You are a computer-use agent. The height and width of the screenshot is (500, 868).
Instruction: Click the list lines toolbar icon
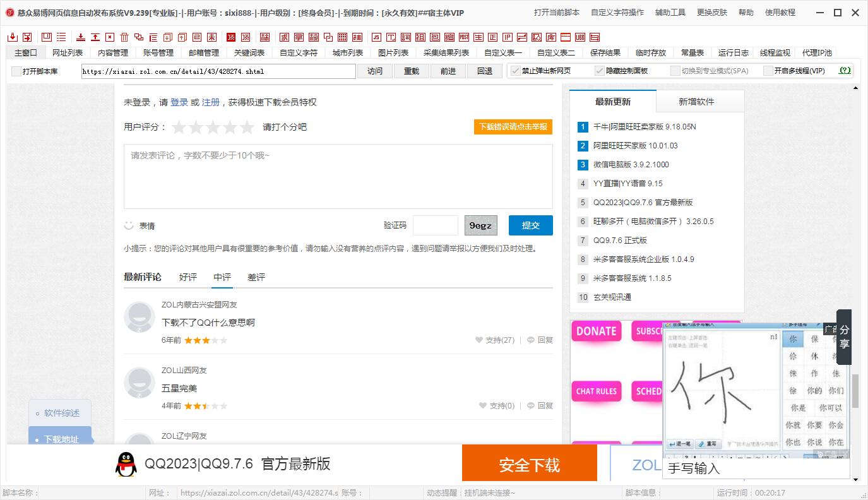61,37
